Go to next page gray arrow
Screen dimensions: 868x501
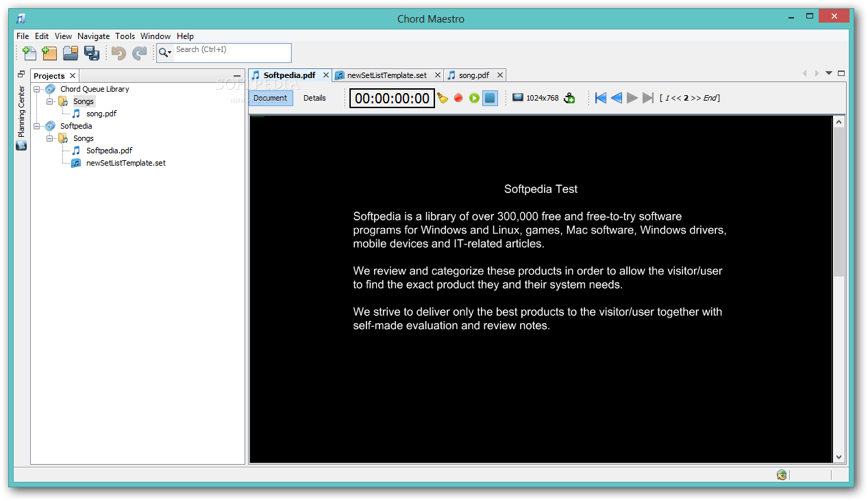tap(632, 98)
